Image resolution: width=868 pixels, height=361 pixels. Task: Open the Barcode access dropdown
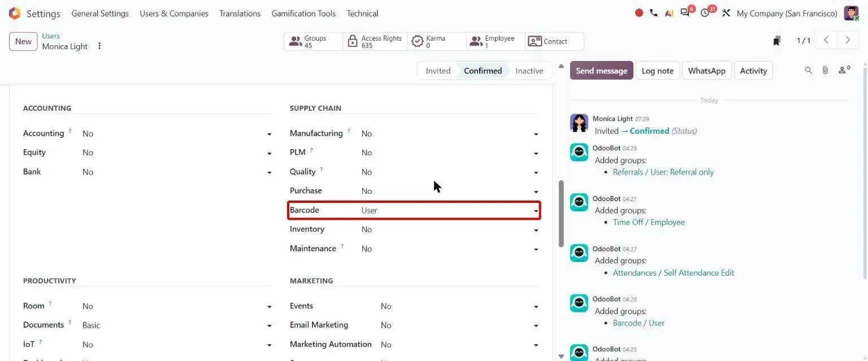(x=450, y=210)
